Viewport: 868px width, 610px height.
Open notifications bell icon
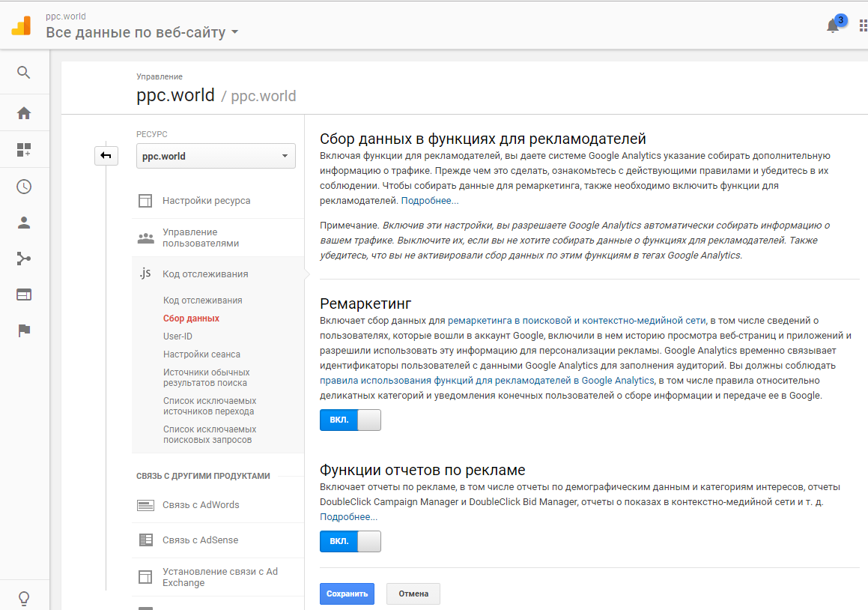(833, 26)
